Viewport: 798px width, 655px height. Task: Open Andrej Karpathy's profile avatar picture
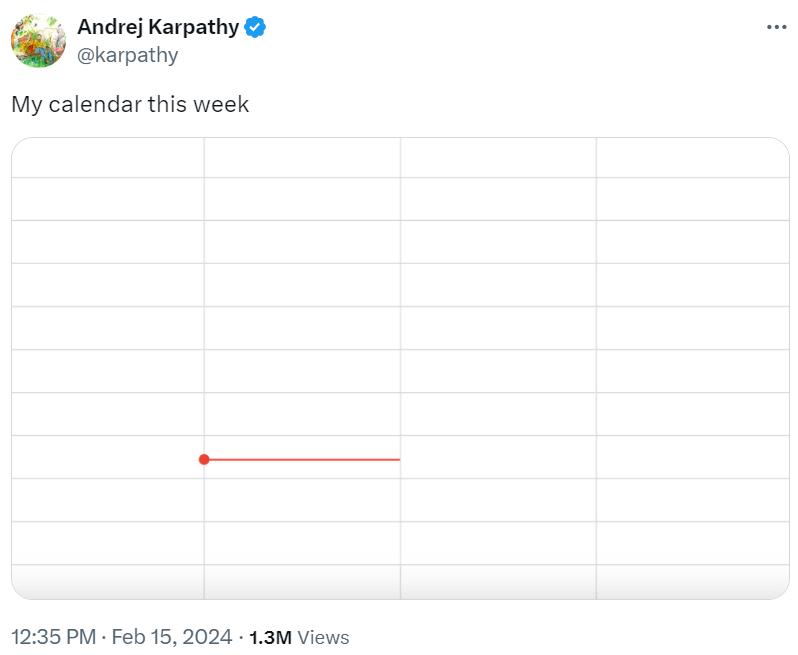click(38, 41)
